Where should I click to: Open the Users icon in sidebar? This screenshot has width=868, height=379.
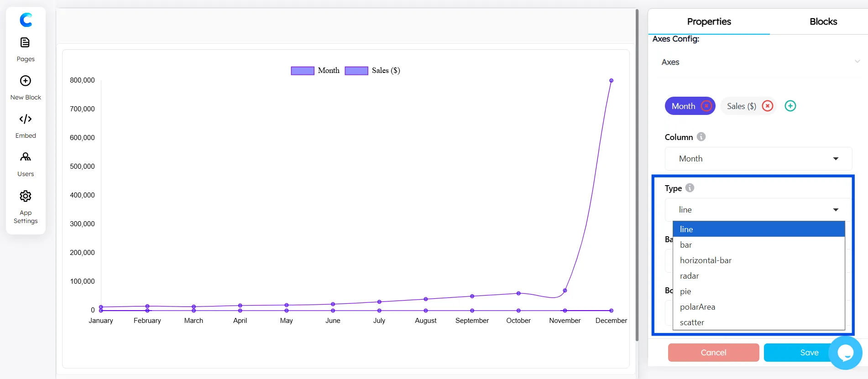pos(26,157)
